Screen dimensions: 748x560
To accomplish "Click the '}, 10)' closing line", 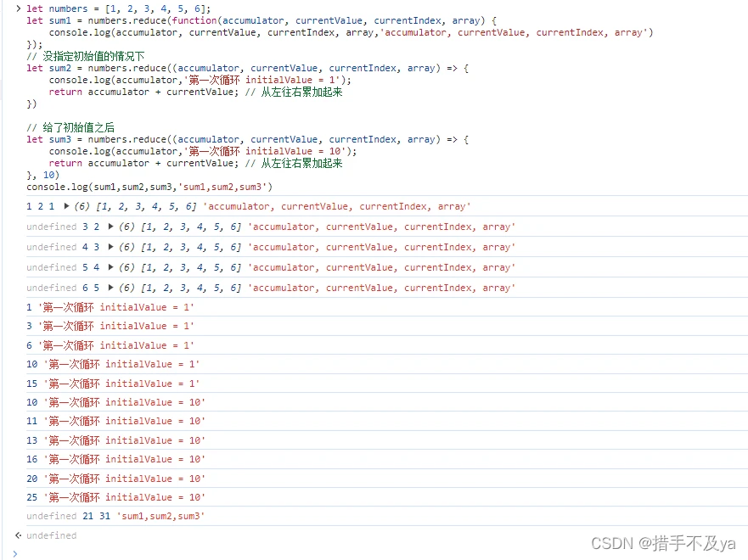I will point(43,175).
